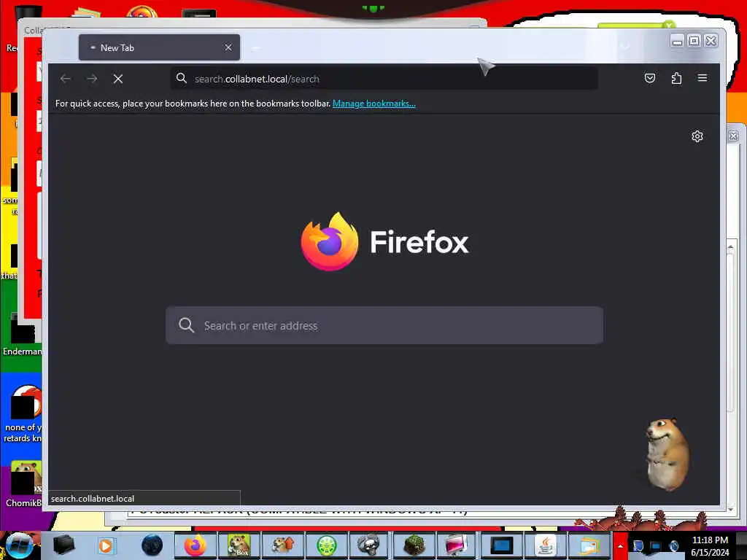Go back using the back arrow
This screenshot has height=560, width=747.
[66, 79]
